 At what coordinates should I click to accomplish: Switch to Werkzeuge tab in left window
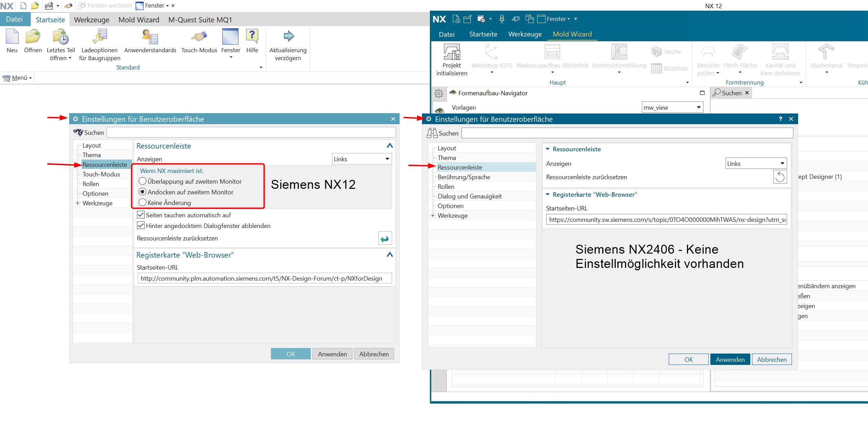(x=92, y=20)
